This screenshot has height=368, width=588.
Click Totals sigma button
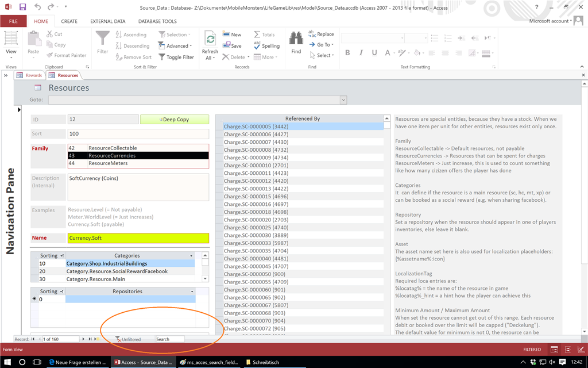click(x=264, y=34)
